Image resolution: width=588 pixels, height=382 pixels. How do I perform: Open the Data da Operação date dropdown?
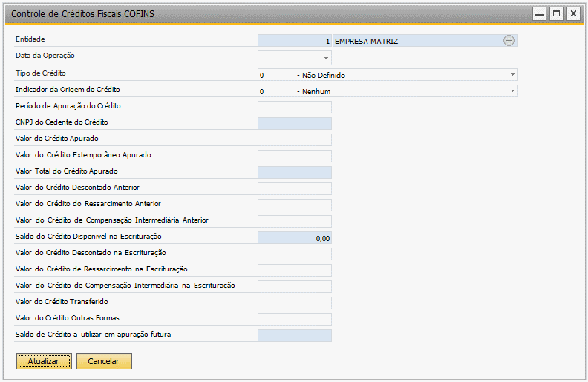326,58
